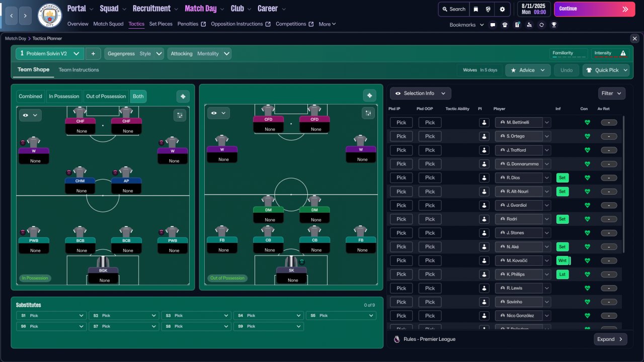Click the scouting magnifier shortcut icon

coord(529,25)
